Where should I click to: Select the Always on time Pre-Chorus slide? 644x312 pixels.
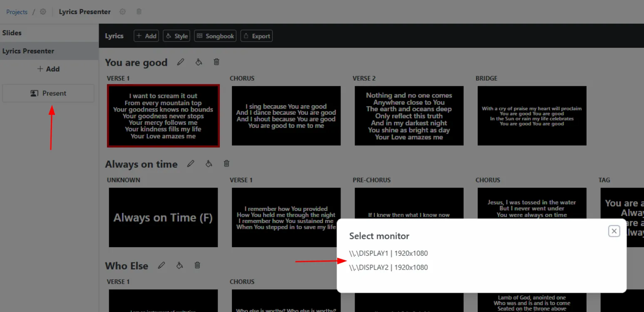(x=409, y=203)
